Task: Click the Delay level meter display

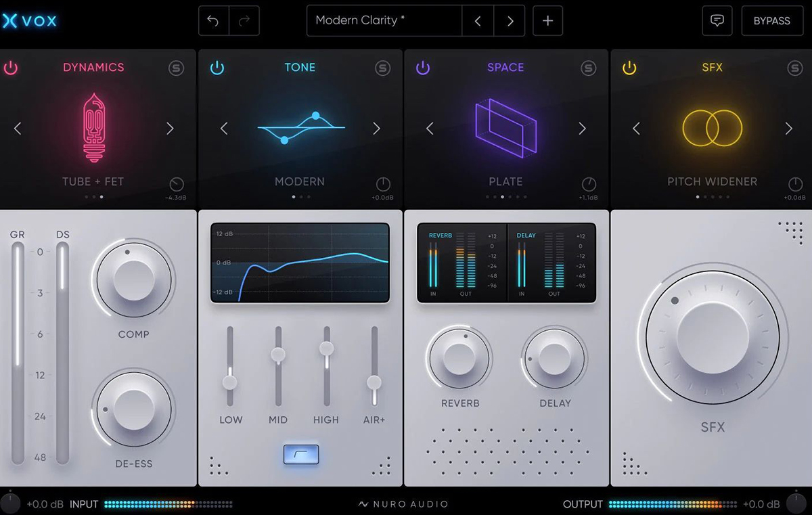Action: point(551,263)
